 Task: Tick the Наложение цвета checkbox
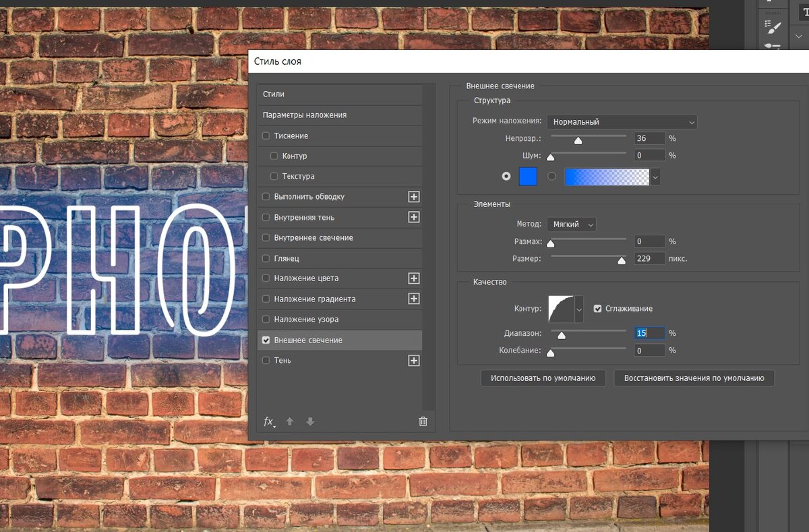click(x=266, y=278)
